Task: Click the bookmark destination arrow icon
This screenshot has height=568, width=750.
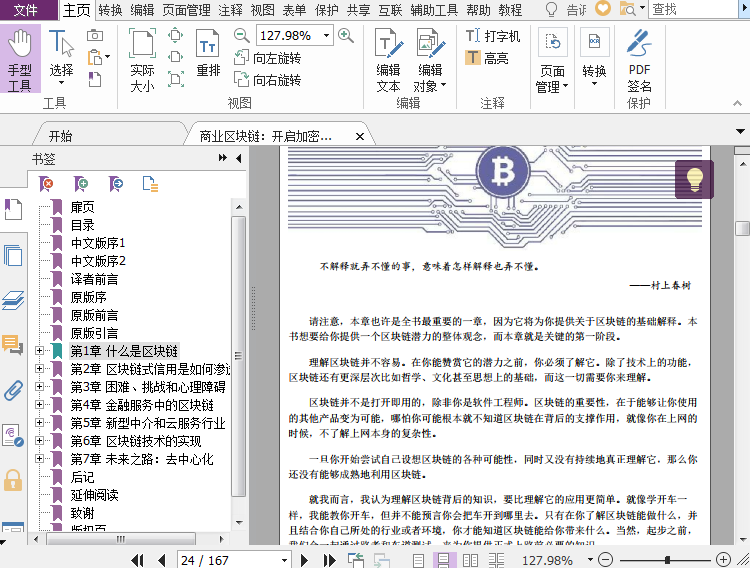Action: pos(116,184)
